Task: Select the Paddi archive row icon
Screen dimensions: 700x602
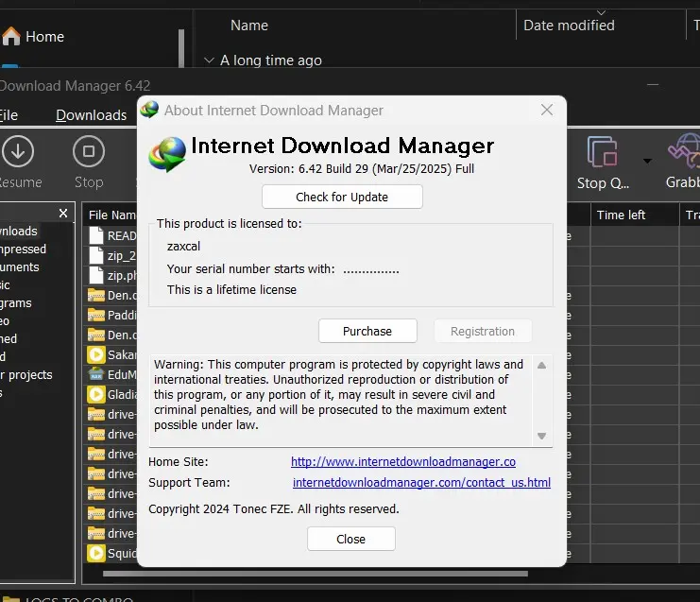Action: point(96,316)
